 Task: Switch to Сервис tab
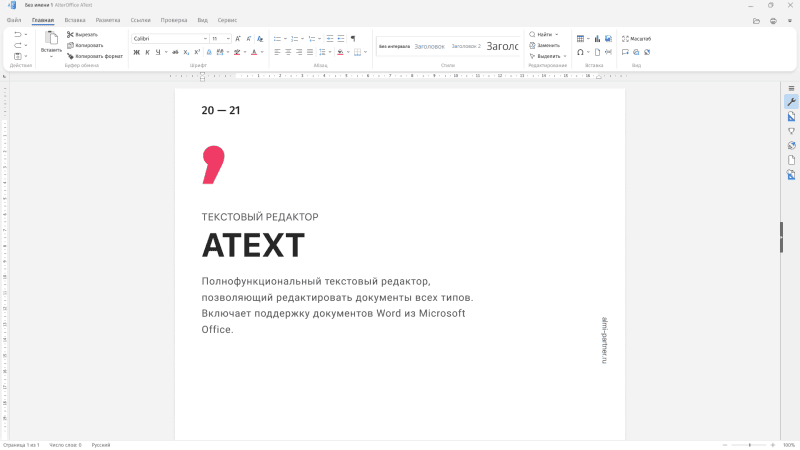227,20
